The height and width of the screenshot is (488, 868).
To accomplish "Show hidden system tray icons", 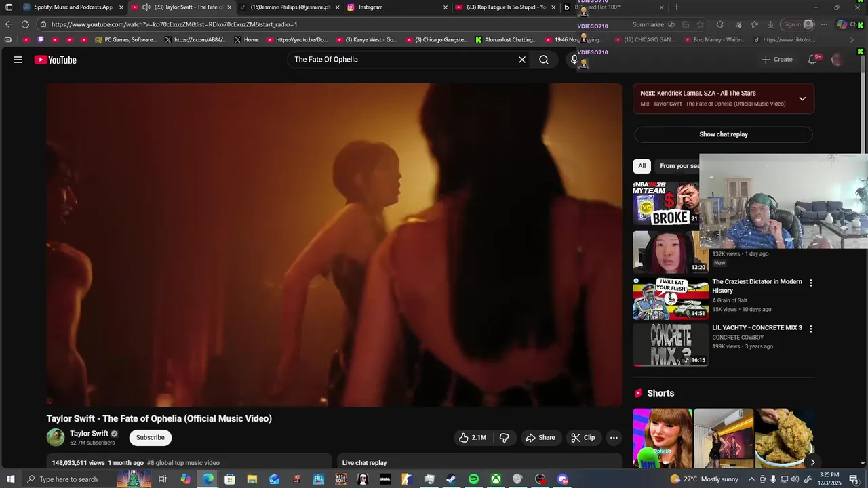I will point(752,479).
